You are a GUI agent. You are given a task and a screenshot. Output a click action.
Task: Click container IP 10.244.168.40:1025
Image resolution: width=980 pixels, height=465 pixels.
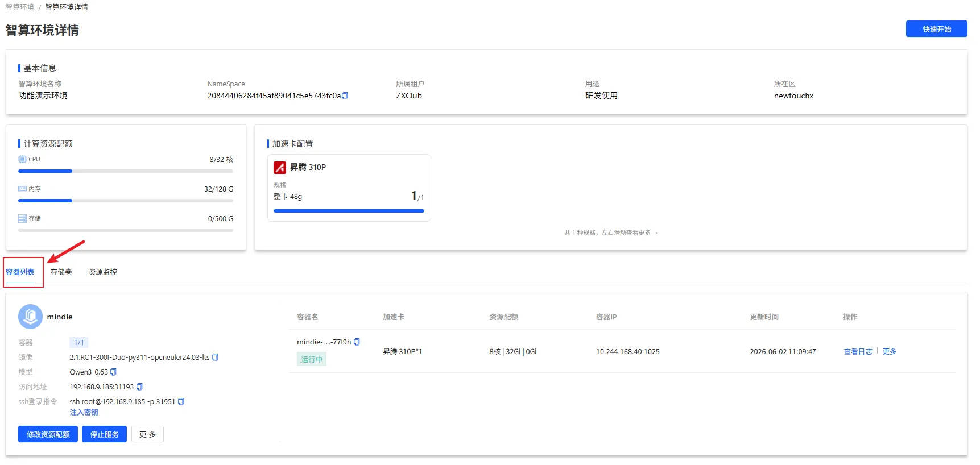[x=627, y=352]
